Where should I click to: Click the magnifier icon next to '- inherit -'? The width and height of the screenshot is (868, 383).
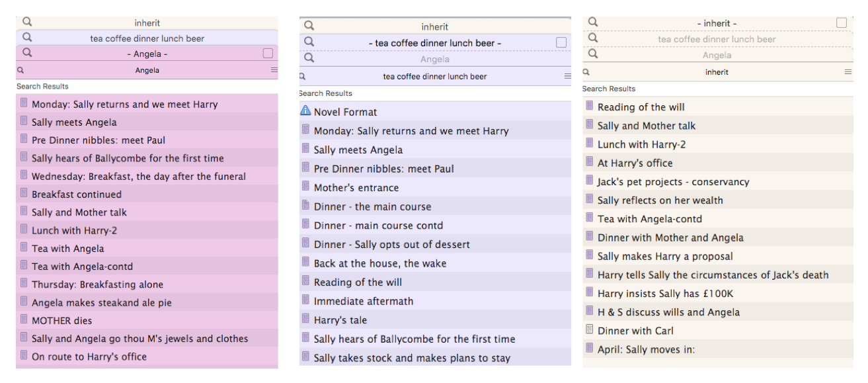click(x=593, y=22)
